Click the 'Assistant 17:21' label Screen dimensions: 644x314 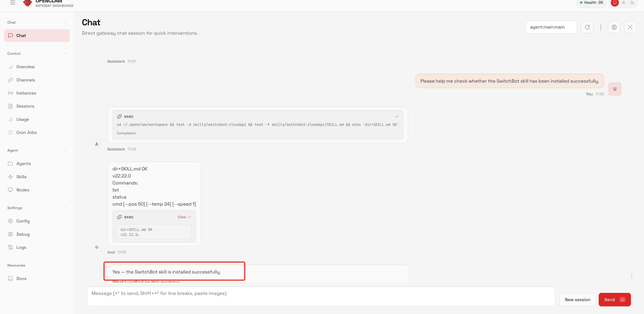tap(121, 61)
